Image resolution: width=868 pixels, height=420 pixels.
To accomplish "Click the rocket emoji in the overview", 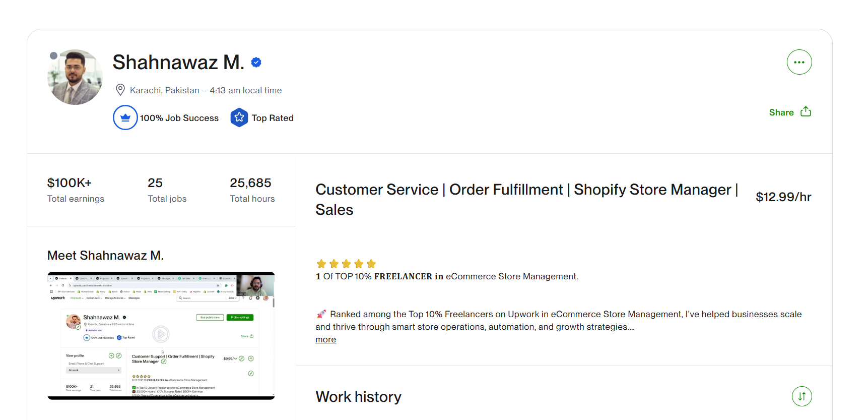I will click(x=321, y=314).
